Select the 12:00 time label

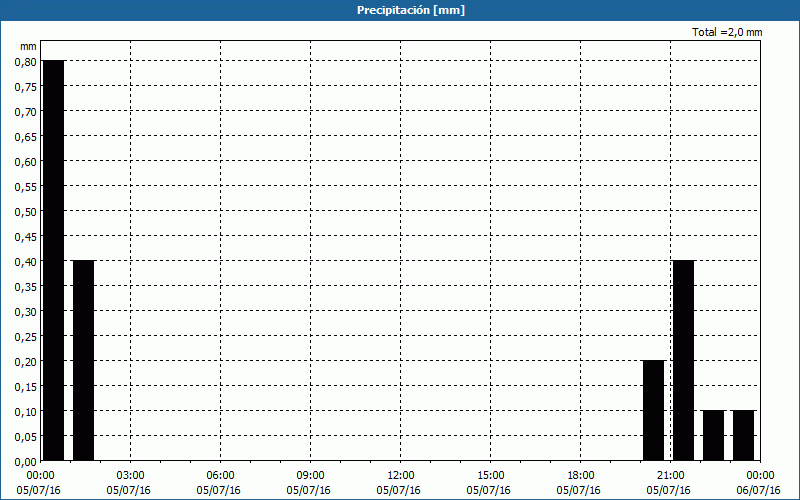click(x=401, y=476)
